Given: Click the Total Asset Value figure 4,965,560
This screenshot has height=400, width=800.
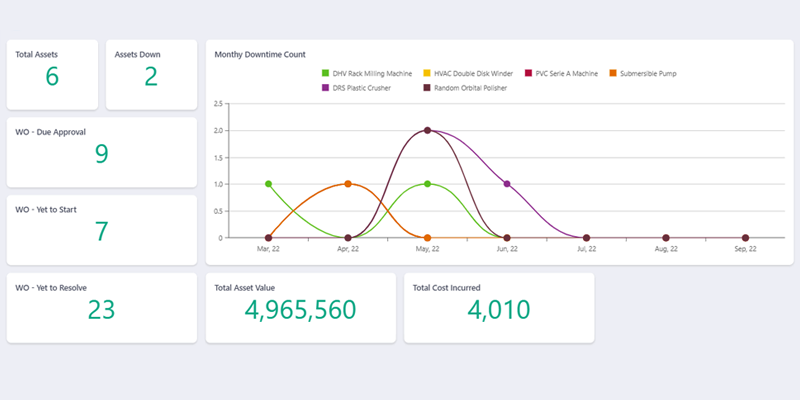Looking at the screenshot, I should pyautogui.click(x=300, y=310).
